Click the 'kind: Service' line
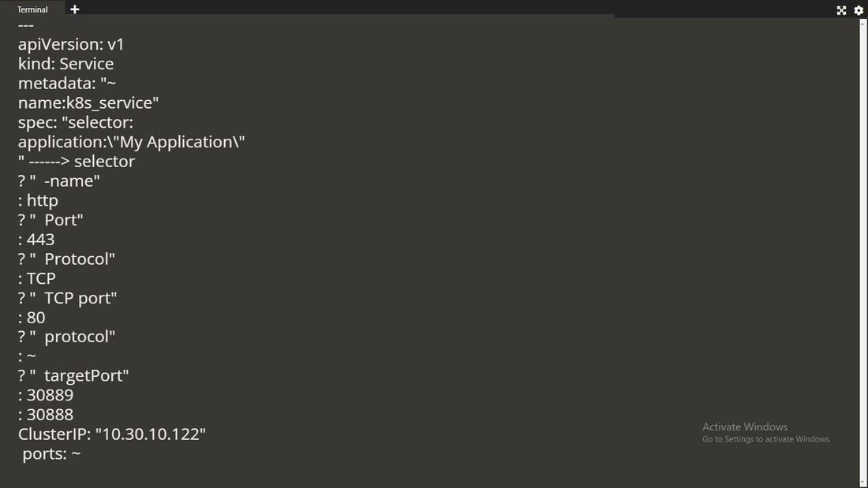Image resolution: width=868 pixels, height=488 pixels. click(66, 63)
